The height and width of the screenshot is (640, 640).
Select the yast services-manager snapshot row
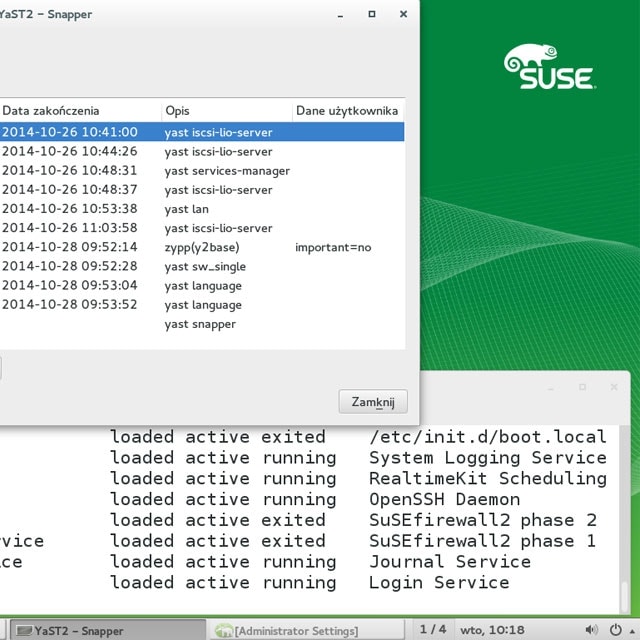point(202,171)
